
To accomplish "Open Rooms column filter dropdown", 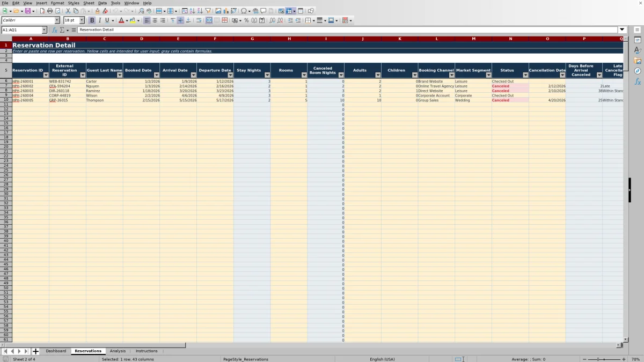I will [x=304, y=75].
